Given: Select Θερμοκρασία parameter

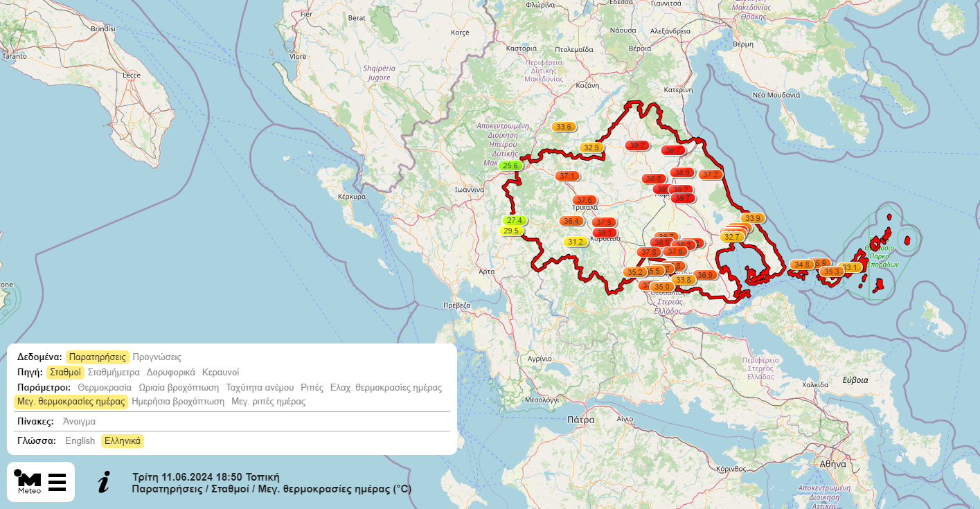Looking at the screenshot, I should (x=105, y=388).
